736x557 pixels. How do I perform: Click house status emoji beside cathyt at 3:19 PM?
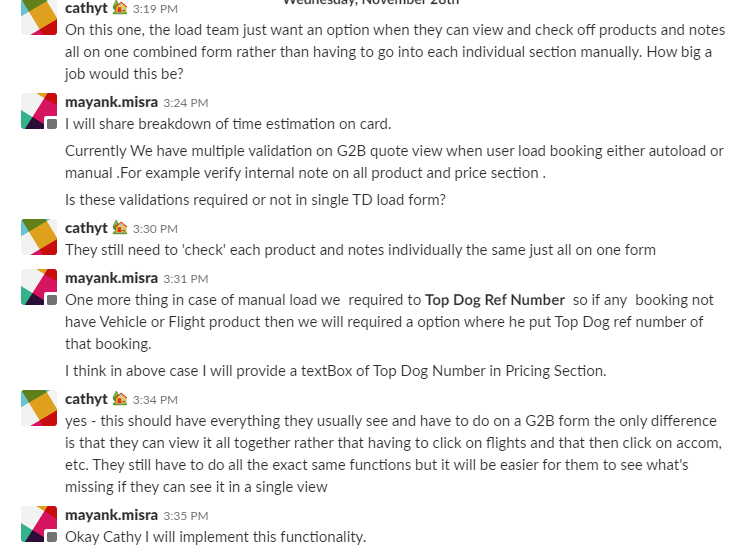point(120,8)
